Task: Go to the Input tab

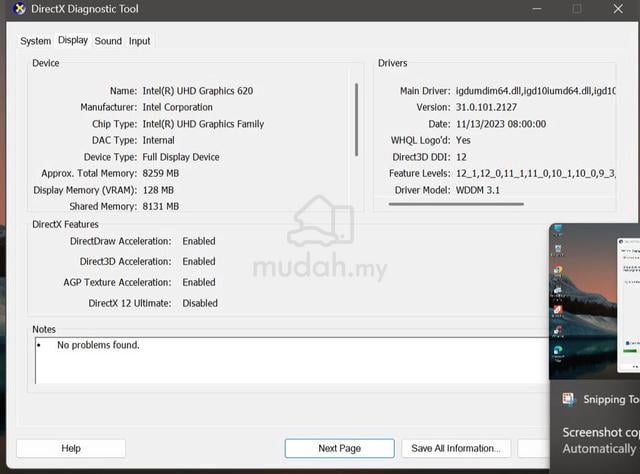Action: point(140,41)
